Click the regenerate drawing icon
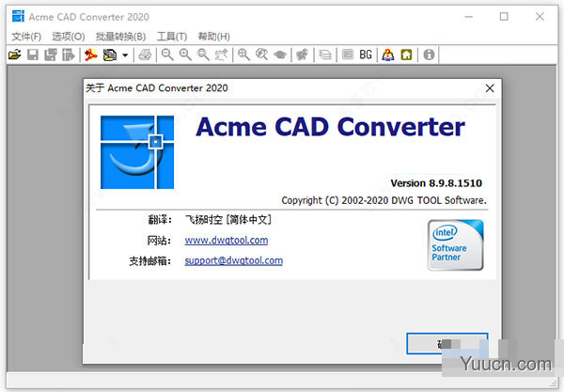This screenshot has height=392, width=564. 302,55
